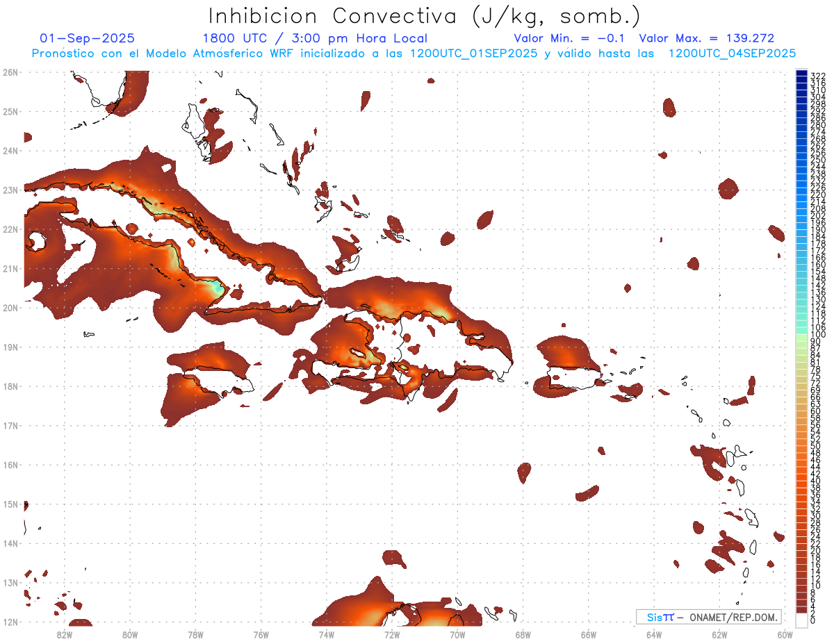Click the '68W' longitude label
The image size is (834, 644).
click(x=523, y=634)
